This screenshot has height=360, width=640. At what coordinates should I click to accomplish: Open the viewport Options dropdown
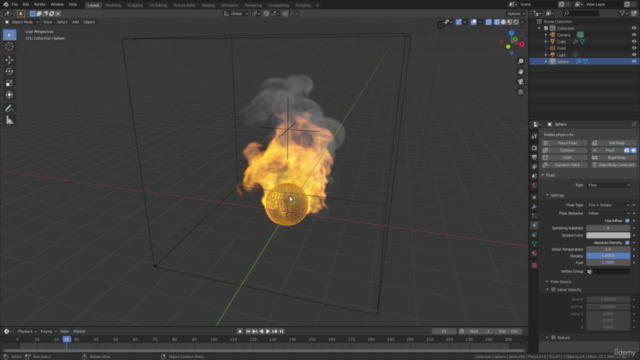pyautogui.click(x=516, y=13)
